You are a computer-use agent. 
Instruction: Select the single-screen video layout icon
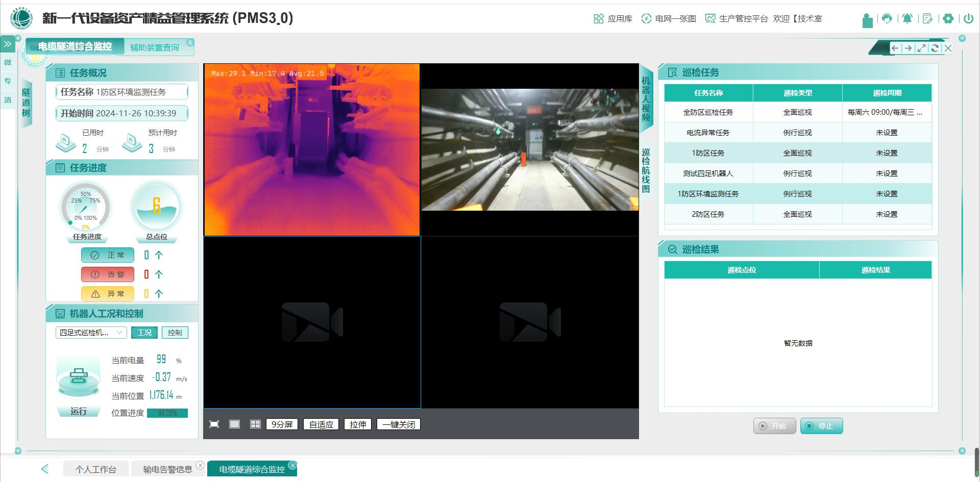tap(234, 424)
